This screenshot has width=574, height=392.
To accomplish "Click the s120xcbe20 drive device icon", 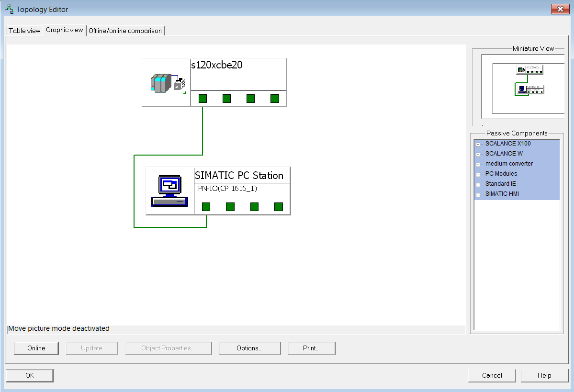I will pyautogui.click(x=168, y=83).
